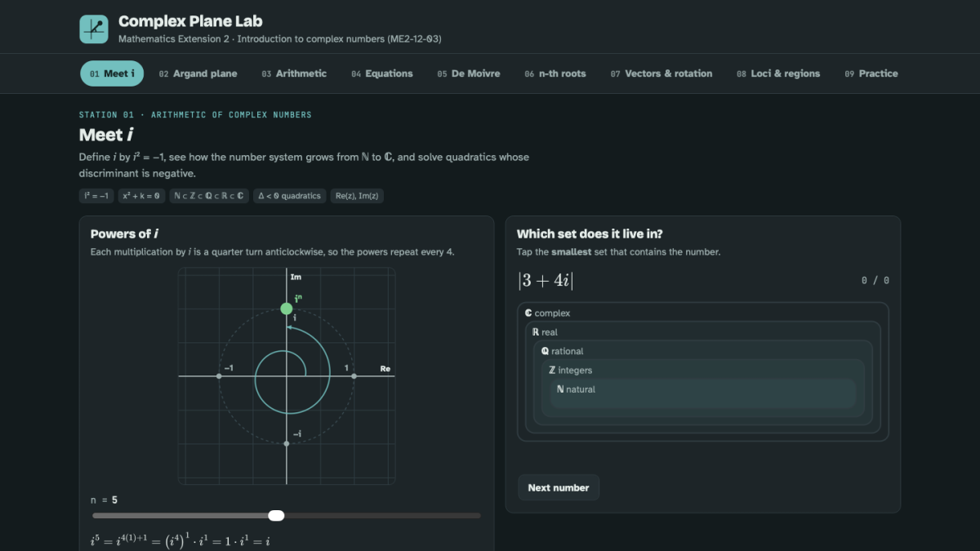Click the Re(z), Im(z) chip
Image resolution: width=980 pixels, height=551 pixels.
click(x=357, y=196)
